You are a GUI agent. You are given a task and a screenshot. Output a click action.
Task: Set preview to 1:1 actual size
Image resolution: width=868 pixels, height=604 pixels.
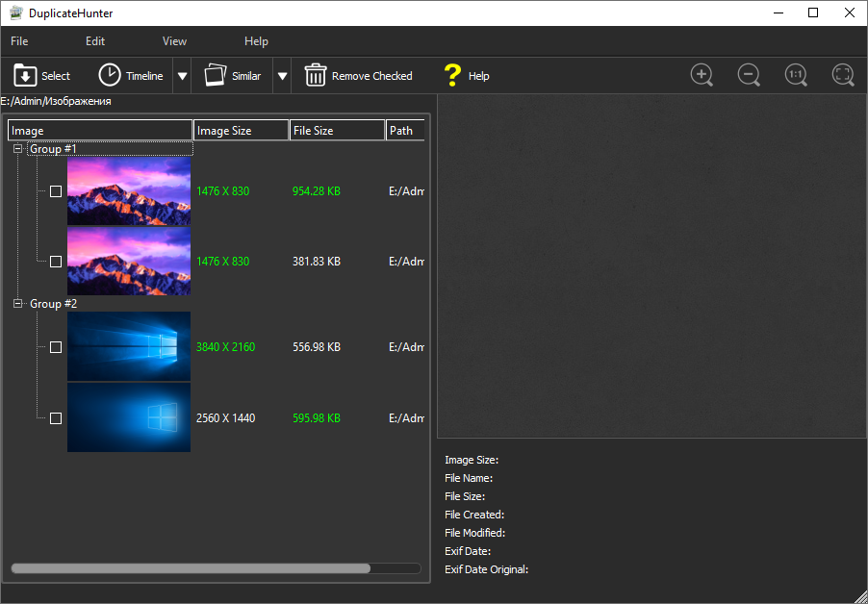(796, 75)
